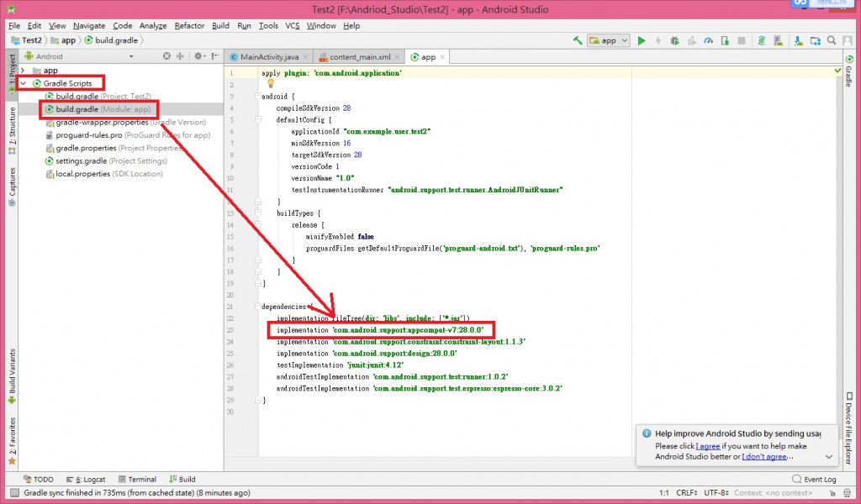Toggle the Favorites side panel

point(12,441)
